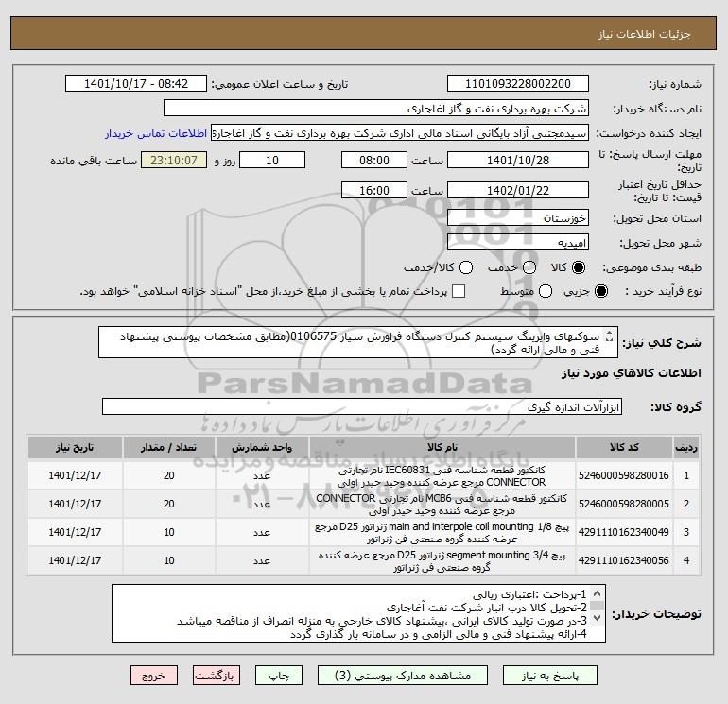Open مشاهده مدارک پیوستی (3) button

(x=403, y=676)
